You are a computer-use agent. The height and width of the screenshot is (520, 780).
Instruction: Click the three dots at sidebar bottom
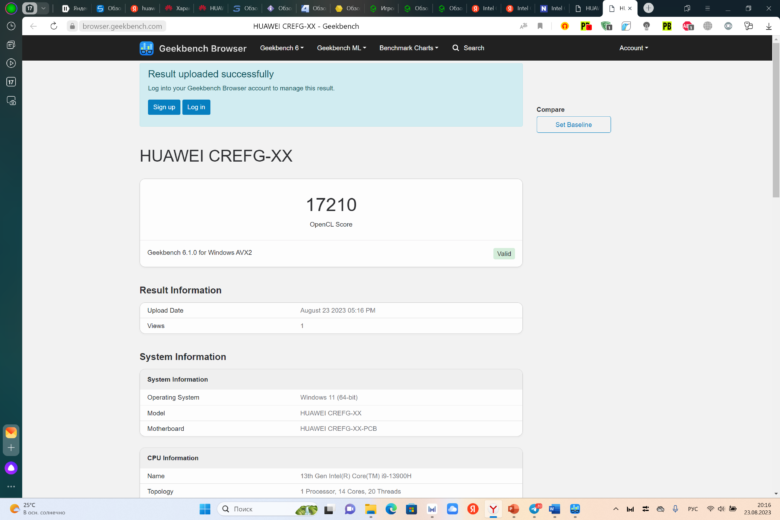[x=11, y=486]
